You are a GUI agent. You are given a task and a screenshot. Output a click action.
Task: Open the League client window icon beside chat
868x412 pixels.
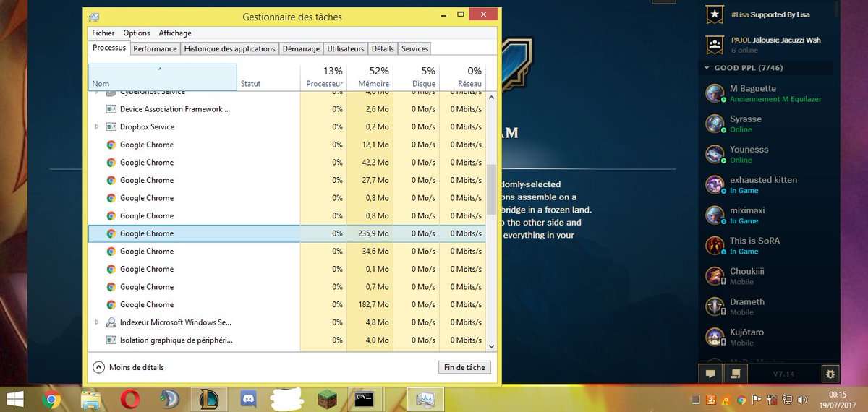tap(735, 374)
